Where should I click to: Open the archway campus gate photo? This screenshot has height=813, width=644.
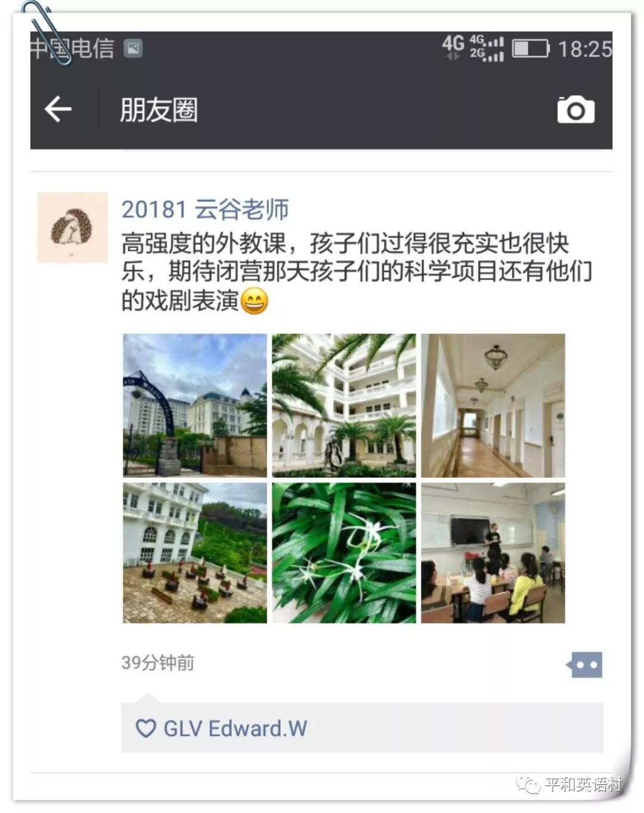tap(195, 406)
